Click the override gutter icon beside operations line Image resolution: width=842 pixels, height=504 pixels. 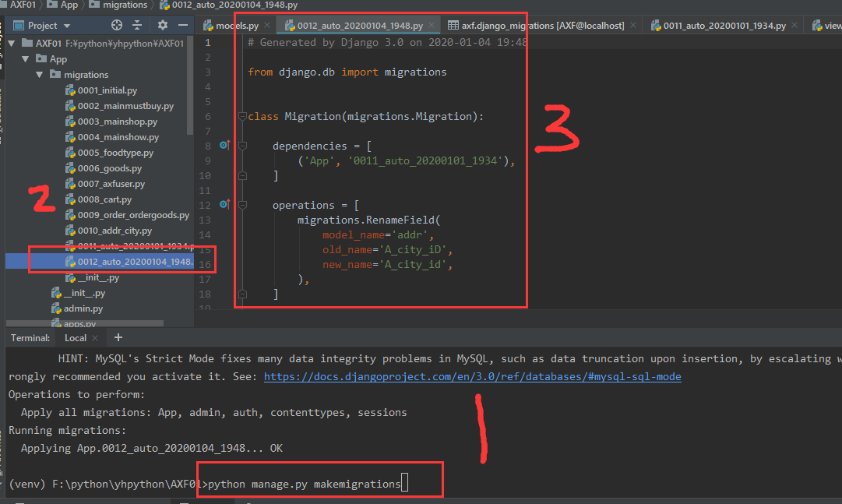point(224,204)
